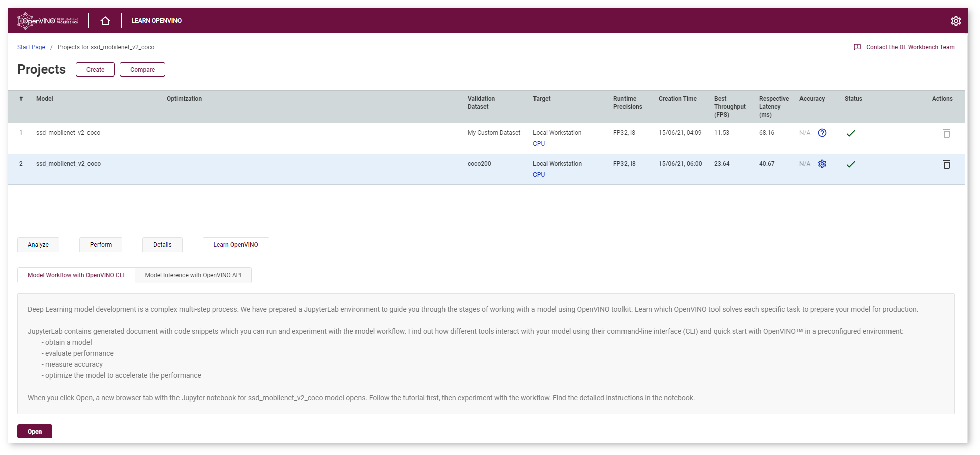Go to the home page icon
The image size is (980, 455).
(105, 21)
